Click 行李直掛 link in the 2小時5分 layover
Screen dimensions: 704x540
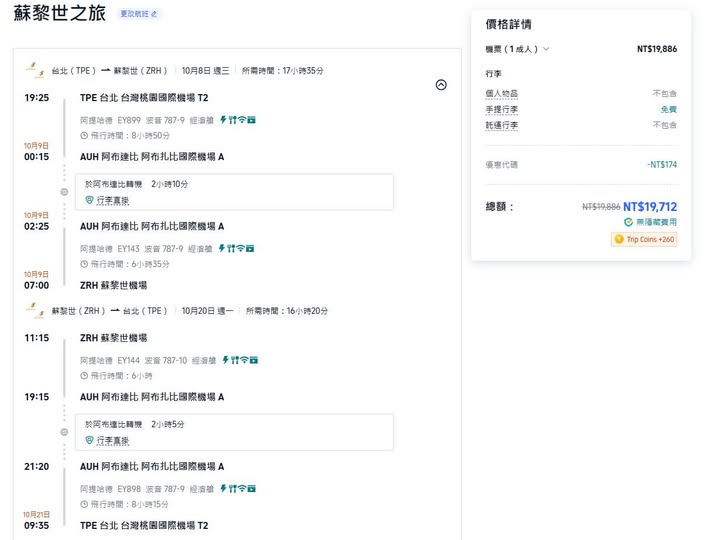pos(113,440)
